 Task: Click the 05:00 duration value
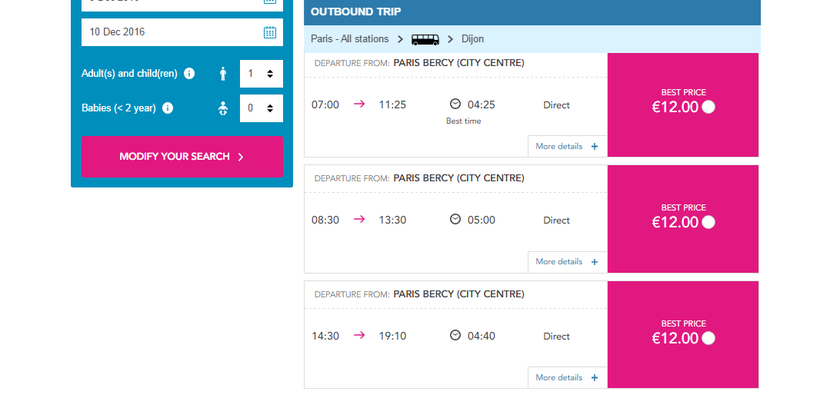click(x=481, y=220)
